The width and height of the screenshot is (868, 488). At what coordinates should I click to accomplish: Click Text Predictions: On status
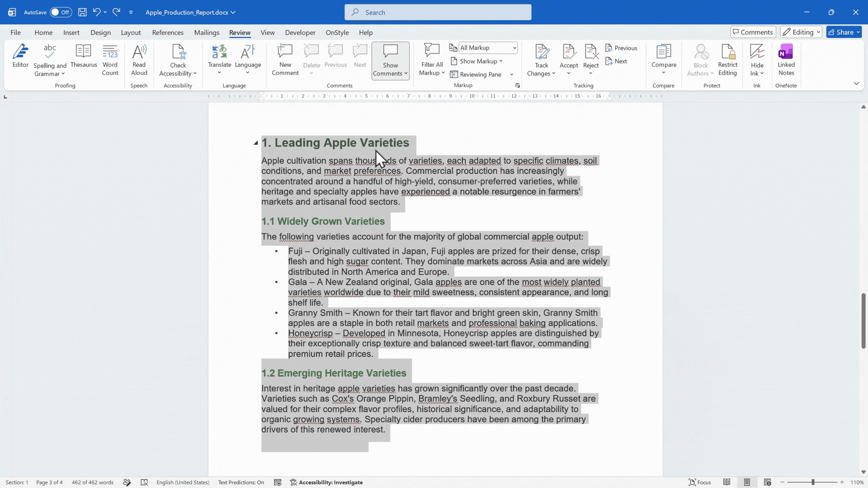(x=241, y=483)
